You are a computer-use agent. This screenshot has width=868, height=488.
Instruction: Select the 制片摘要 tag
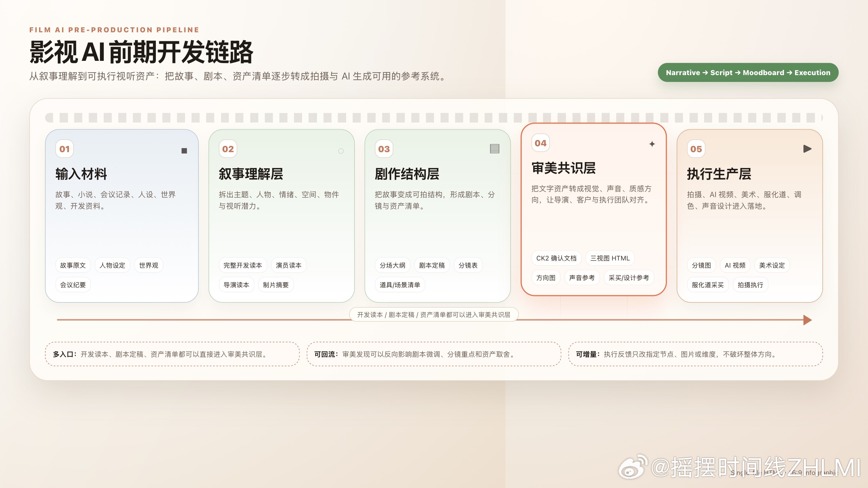tap(276, 285)
